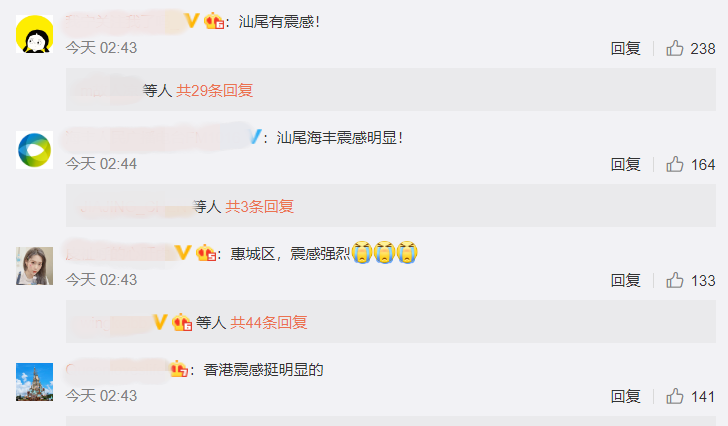This screenshot has width=728, height=426.
Task: Open the woman portrait avatar profile
Action: (x=34, y=266)
